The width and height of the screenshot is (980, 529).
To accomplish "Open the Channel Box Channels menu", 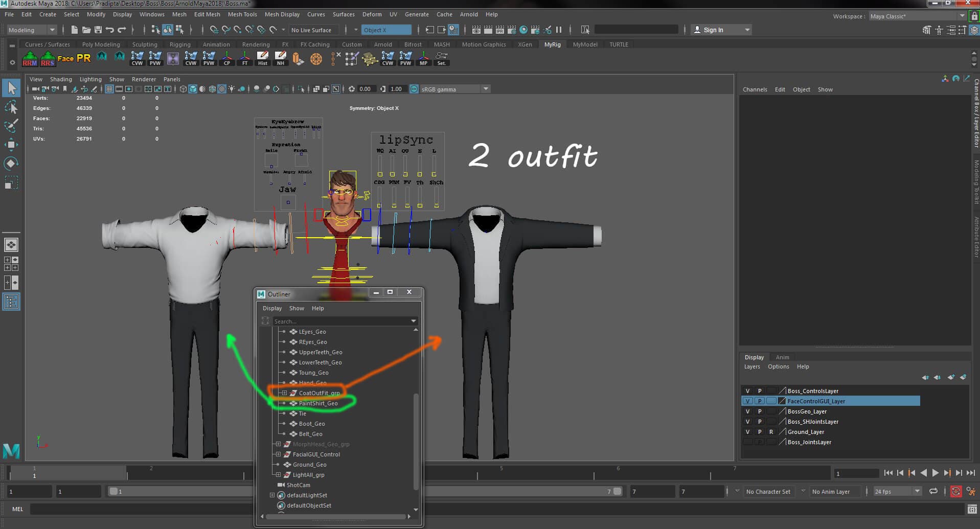I will [x=755, y=89].
